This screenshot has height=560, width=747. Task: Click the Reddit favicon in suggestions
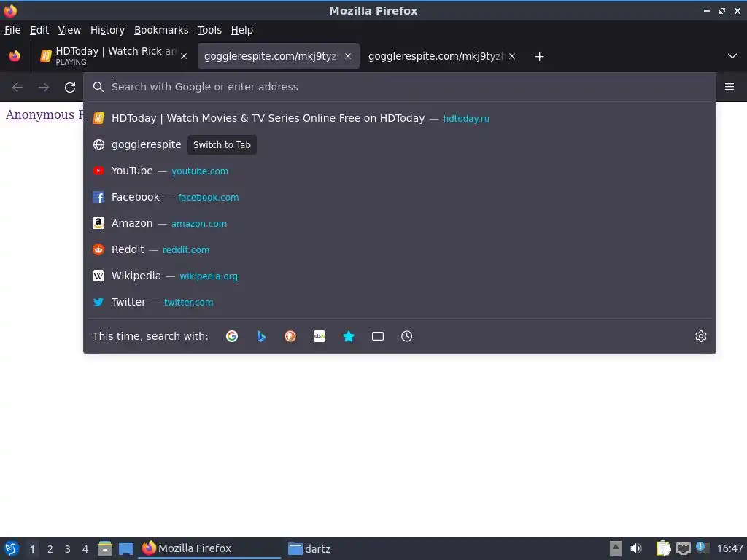[x=98, y=249]
